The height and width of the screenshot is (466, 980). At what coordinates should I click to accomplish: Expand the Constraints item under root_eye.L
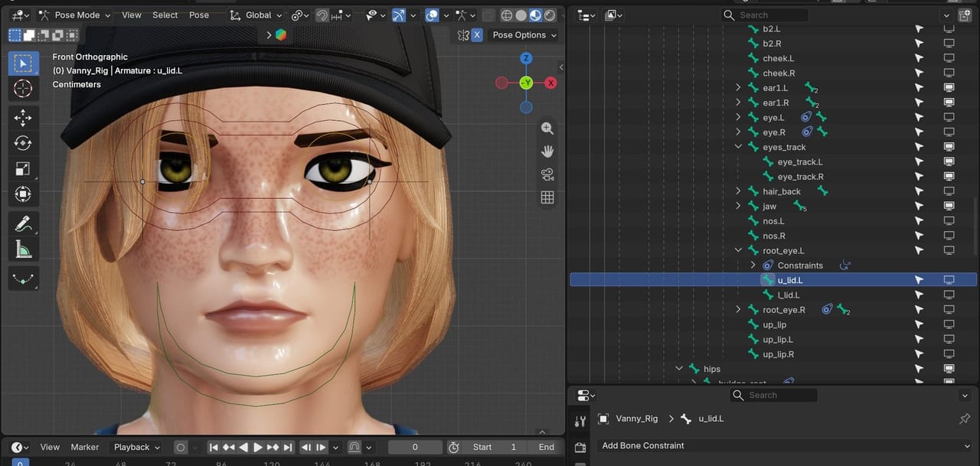coord(753,265)
